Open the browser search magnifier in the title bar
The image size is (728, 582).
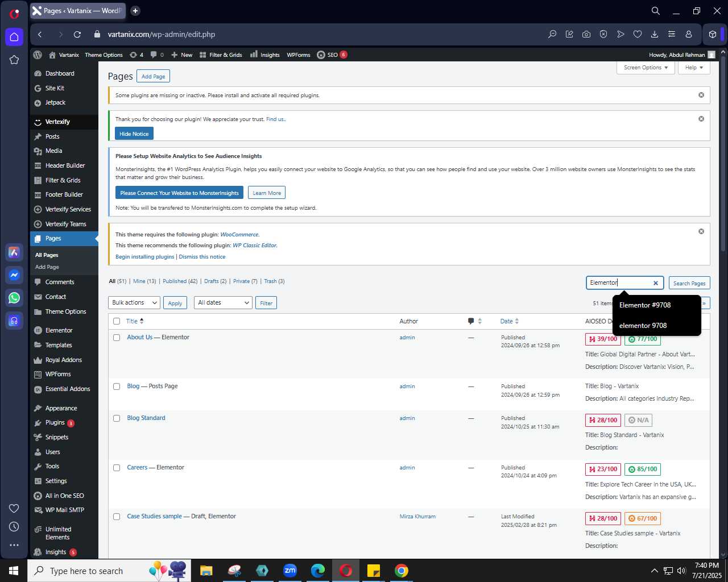pyautogui.click(x=656, y=11)
